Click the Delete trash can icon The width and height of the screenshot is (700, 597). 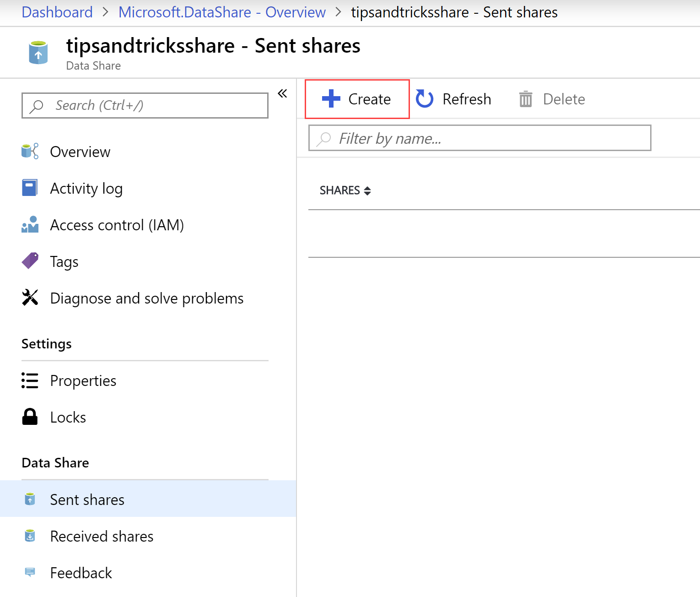526,99
